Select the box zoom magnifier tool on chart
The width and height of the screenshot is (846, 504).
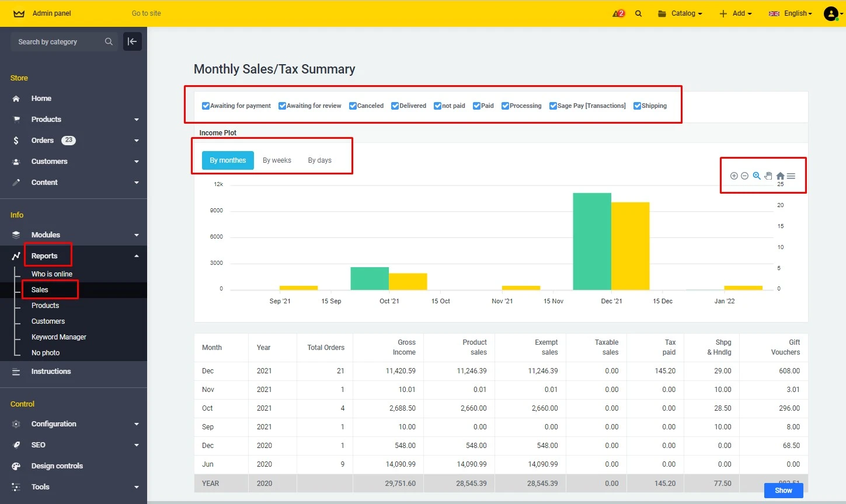(757, 176)
